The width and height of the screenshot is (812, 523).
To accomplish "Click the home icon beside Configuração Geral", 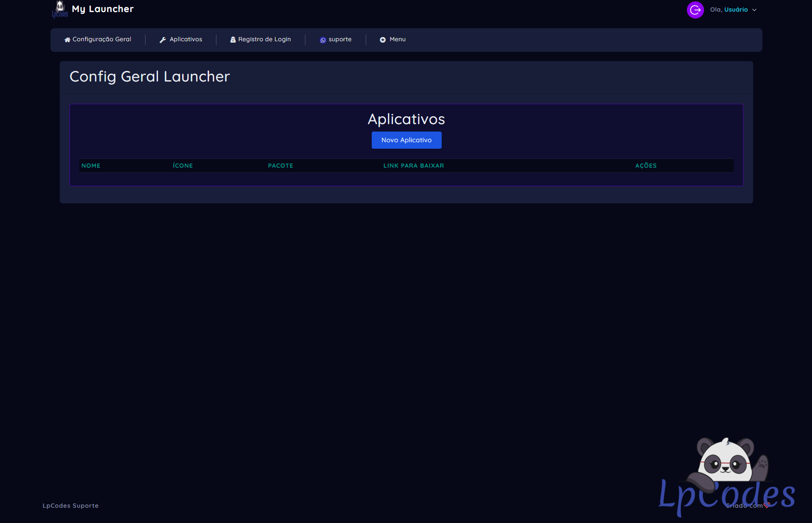I will 67,40.
